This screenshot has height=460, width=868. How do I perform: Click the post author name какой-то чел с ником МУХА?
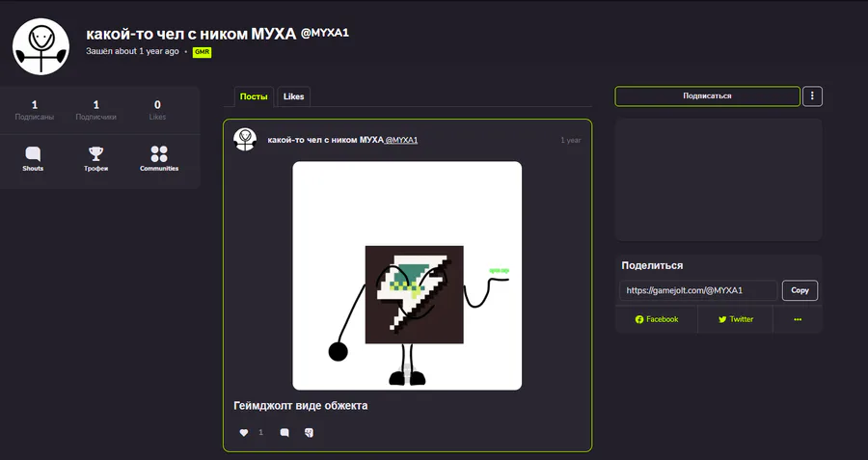(x=325, y=140)
